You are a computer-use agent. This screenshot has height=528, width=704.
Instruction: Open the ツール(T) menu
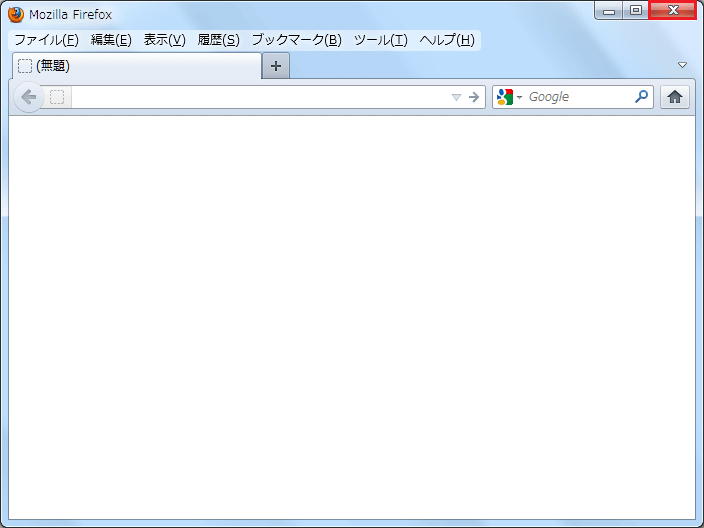[380, 40]
